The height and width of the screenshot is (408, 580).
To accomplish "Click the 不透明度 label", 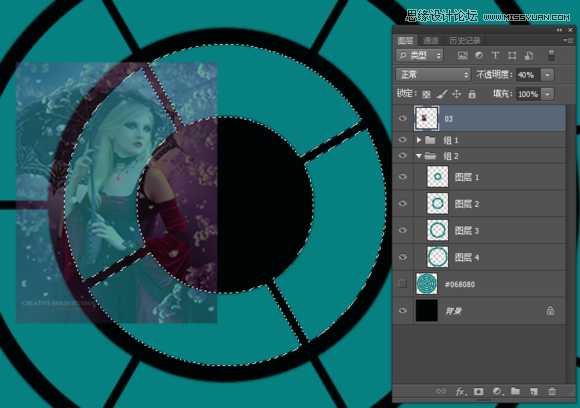I will point(494,75).
